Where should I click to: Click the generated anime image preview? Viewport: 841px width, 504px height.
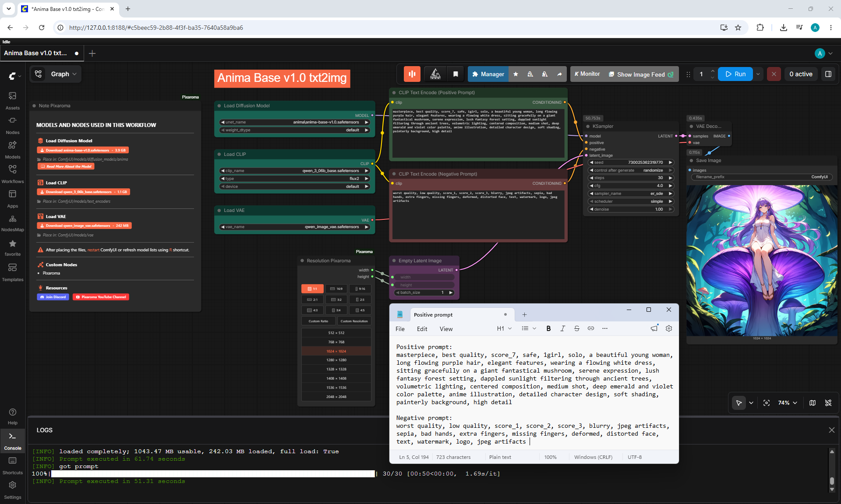point(762,261)
